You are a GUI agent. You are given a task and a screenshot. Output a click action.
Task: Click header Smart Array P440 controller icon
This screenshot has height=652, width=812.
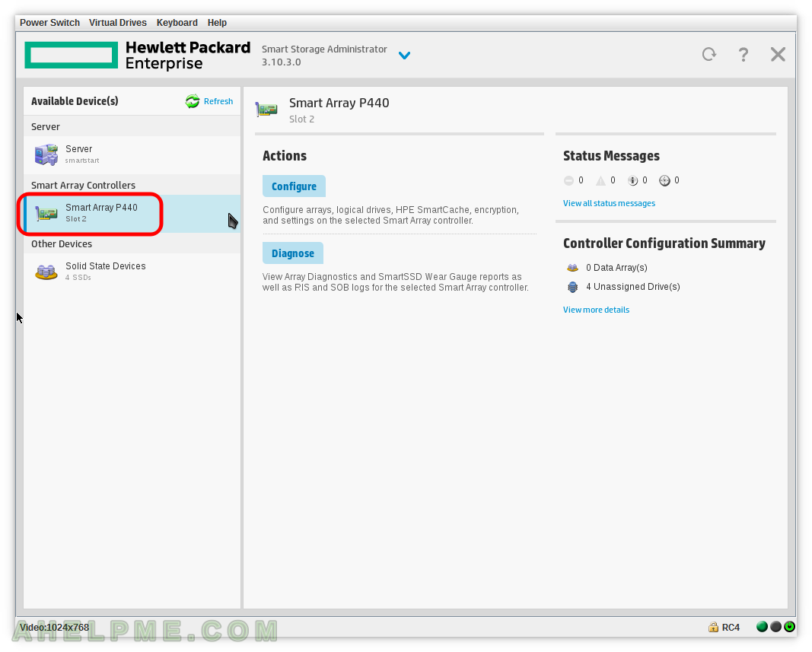(x=266, y=110)
